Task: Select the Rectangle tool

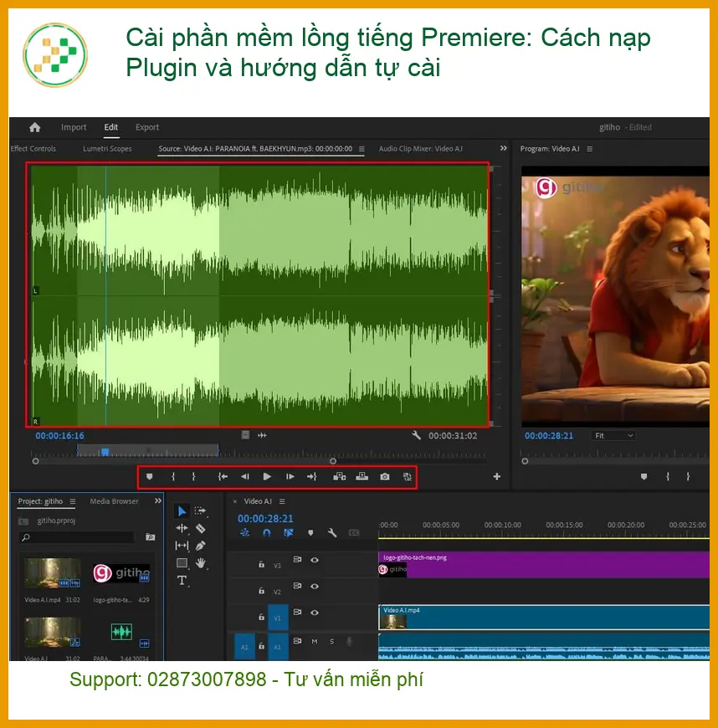Action: point(182,563)
